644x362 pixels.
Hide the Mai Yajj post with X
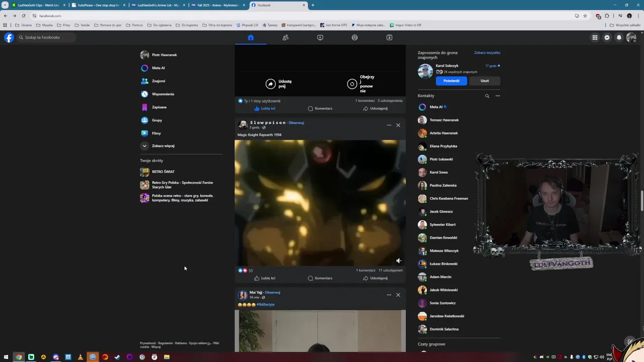coord(398,295)
